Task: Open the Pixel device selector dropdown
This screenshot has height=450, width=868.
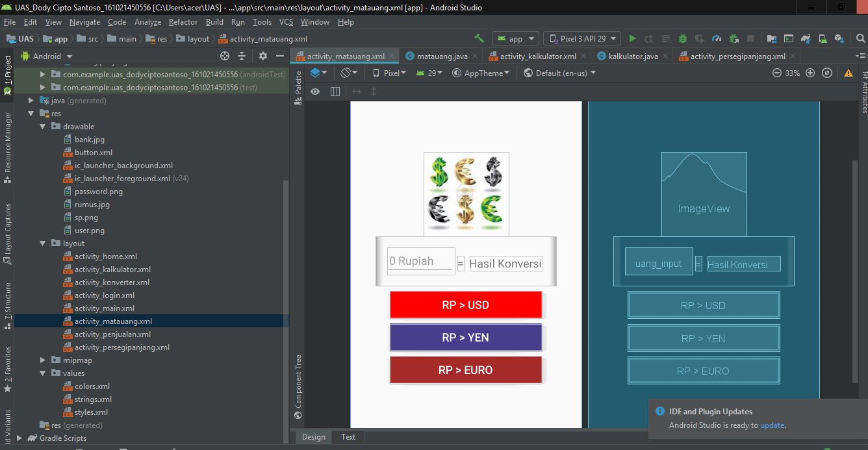Action: coord(390,73)
